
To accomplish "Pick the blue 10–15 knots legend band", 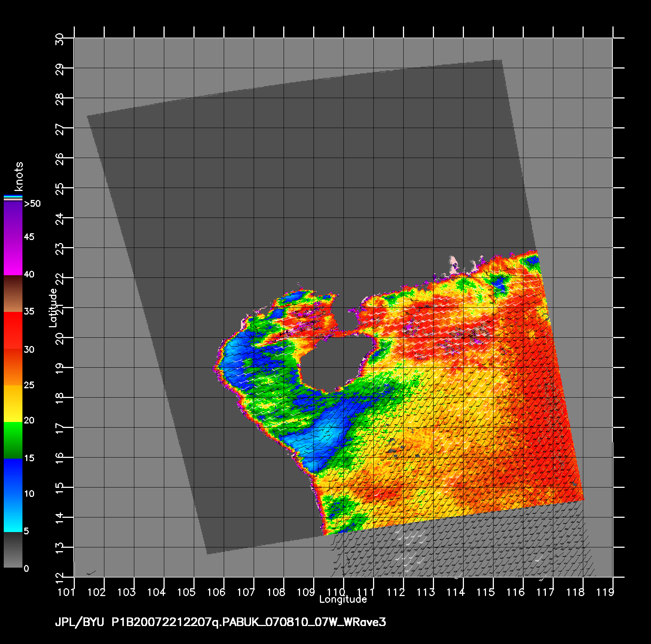I will [x=13, y=477].
